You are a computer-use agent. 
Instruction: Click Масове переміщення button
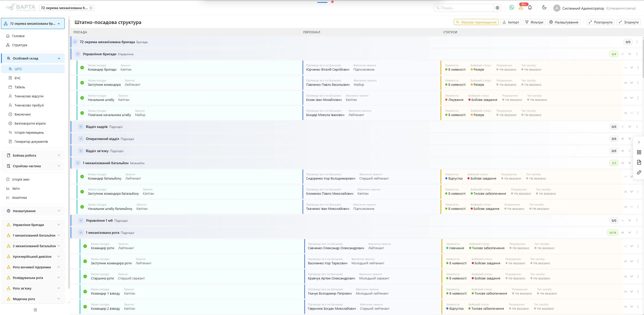click(x=476, y=22)
